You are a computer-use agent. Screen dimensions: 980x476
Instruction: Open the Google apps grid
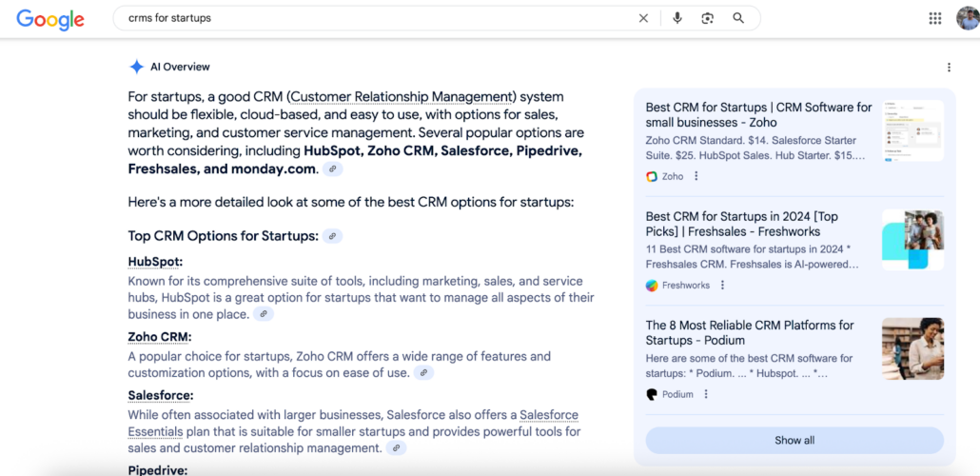coord(935,18)
